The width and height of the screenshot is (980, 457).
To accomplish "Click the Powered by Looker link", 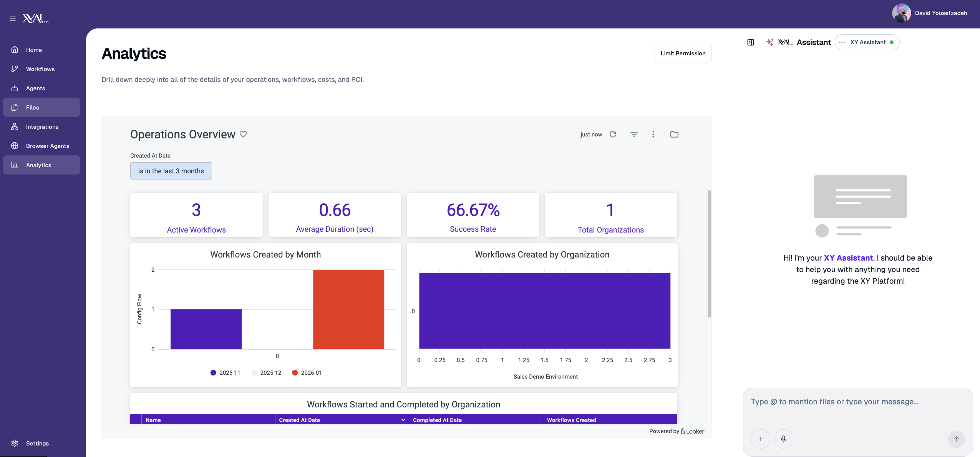I will pyautogui.click(x=677, y=431).
